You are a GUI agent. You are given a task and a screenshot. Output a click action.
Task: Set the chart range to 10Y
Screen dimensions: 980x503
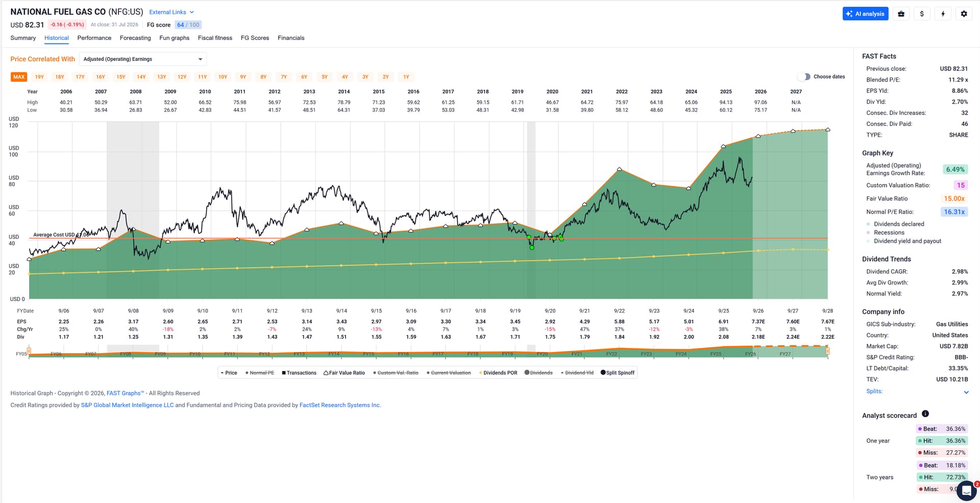pyautogui.click(x=223, y=77)
